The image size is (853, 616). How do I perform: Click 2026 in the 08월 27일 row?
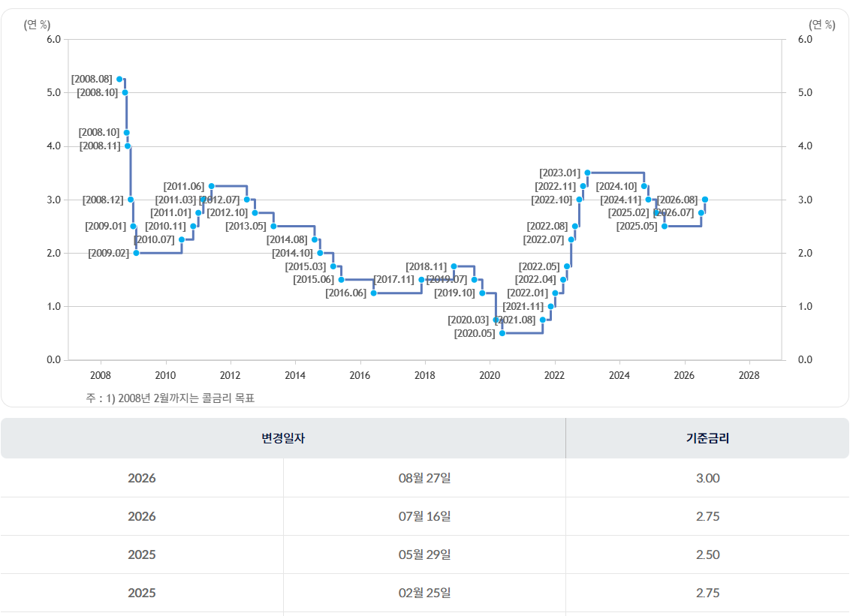click(x=141, y=478)
